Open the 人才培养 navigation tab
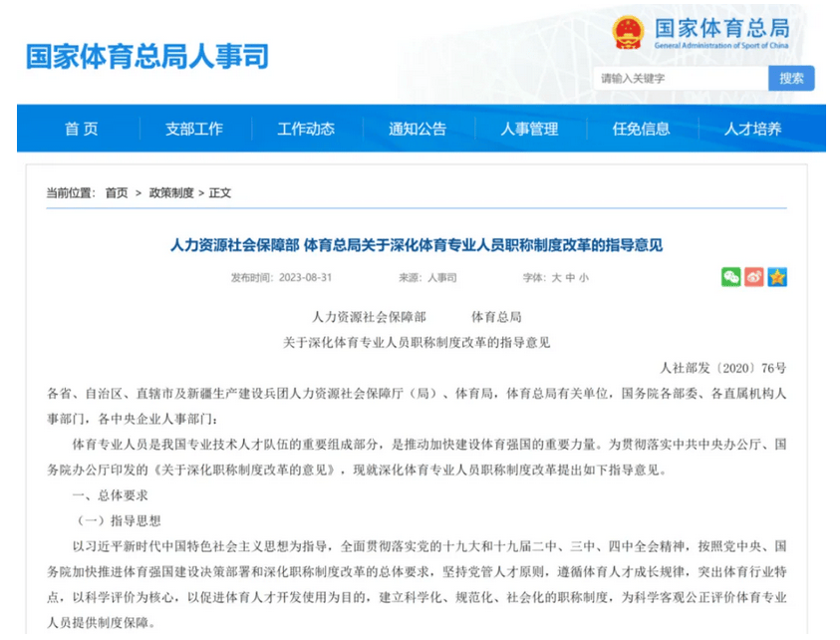The image size is (840, 640). coord(752,129)
